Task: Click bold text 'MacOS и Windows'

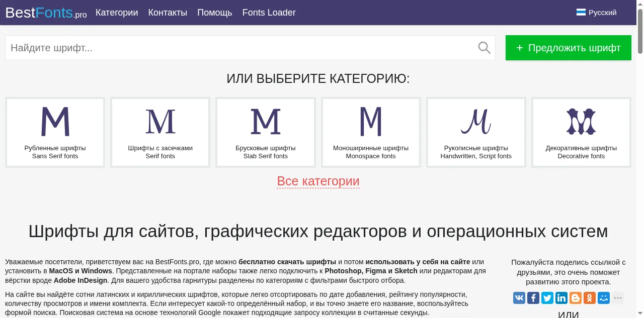Action: point(80,271)
